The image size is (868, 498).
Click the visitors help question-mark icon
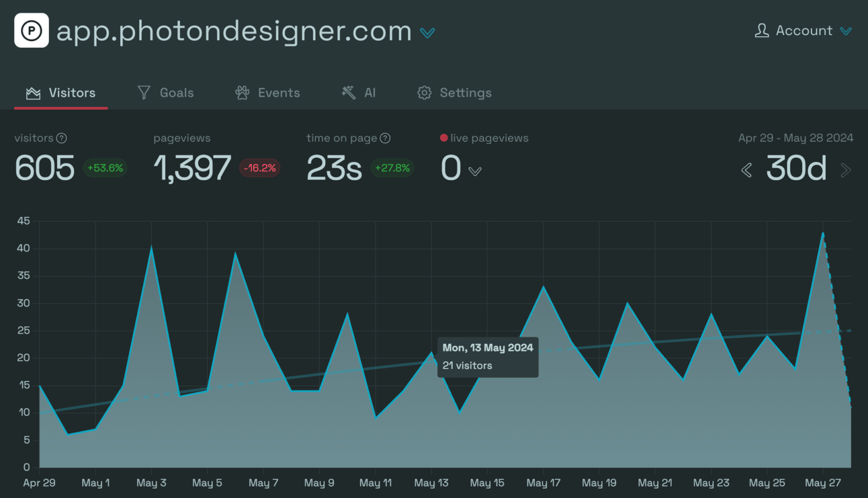(x=62, y=138)
